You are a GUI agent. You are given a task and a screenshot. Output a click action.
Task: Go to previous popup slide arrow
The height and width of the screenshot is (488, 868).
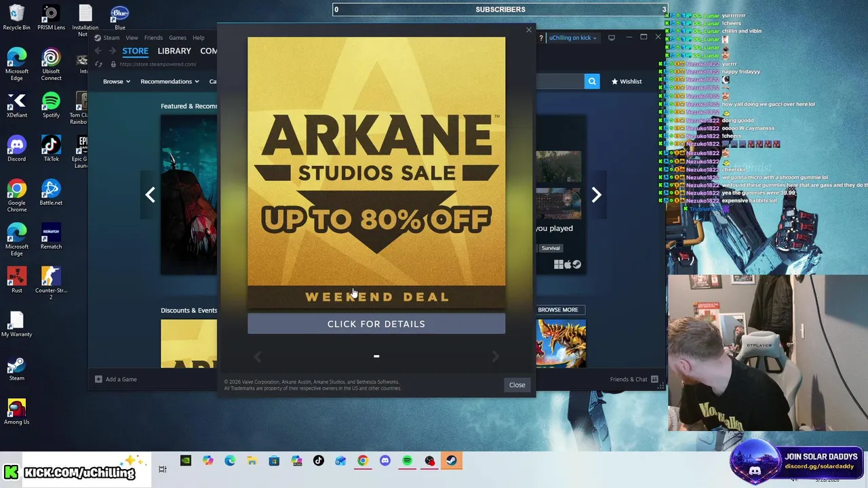pyautogui.click(x=257, y=357)
